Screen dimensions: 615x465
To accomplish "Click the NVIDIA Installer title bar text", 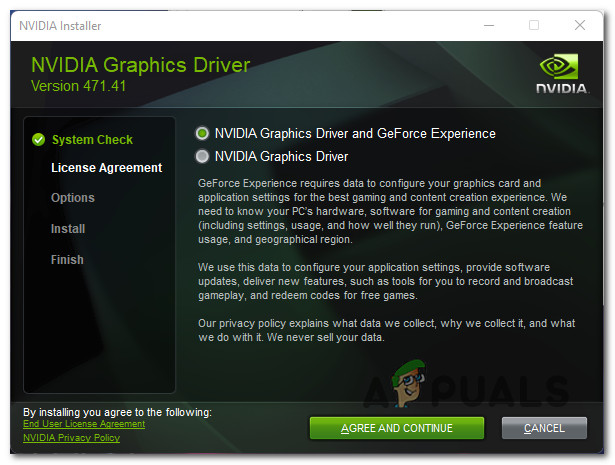I will coord(60,26).
